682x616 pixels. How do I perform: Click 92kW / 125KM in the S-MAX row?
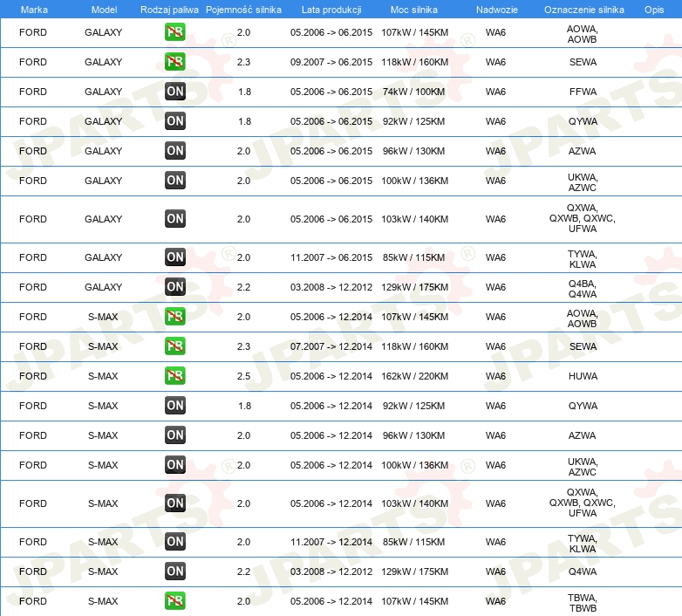[x=413, y=406]
